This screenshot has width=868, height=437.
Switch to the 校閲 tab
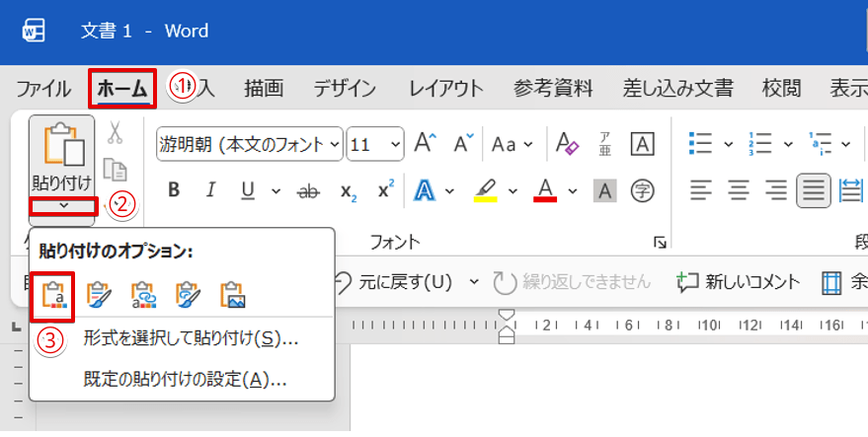[781, 89]
